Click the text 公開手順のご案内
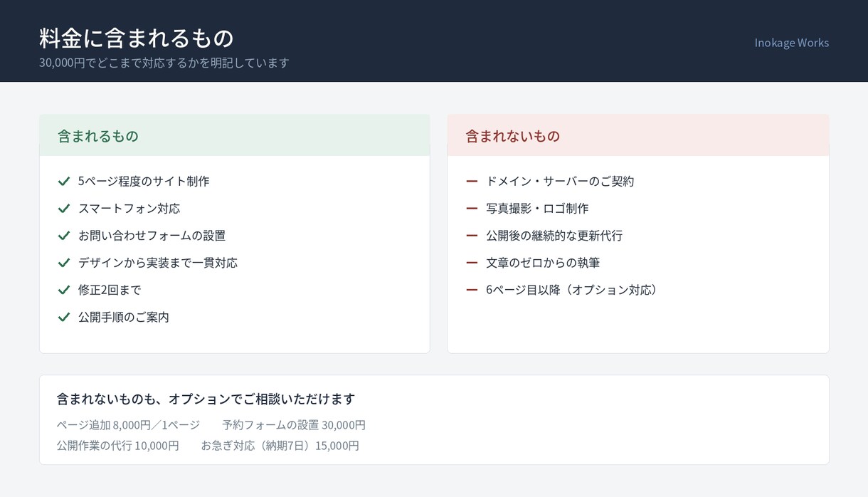Image resolution: width=868 pixels, height=497 pixels. [124, 317]
